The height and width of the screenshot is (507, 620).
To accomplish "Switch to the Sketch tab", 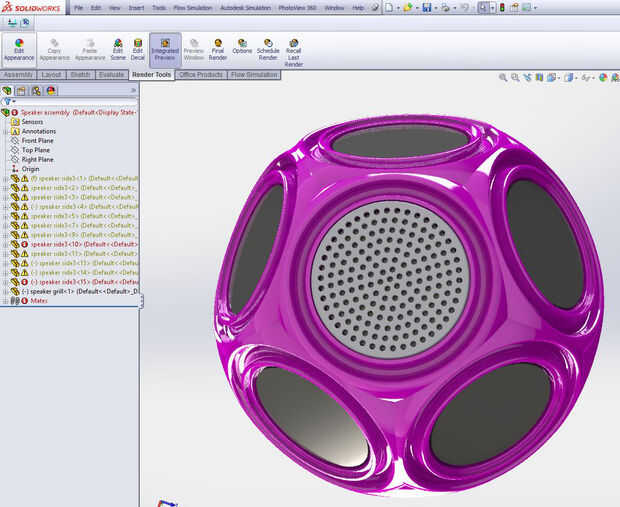I will coord(80,75).
